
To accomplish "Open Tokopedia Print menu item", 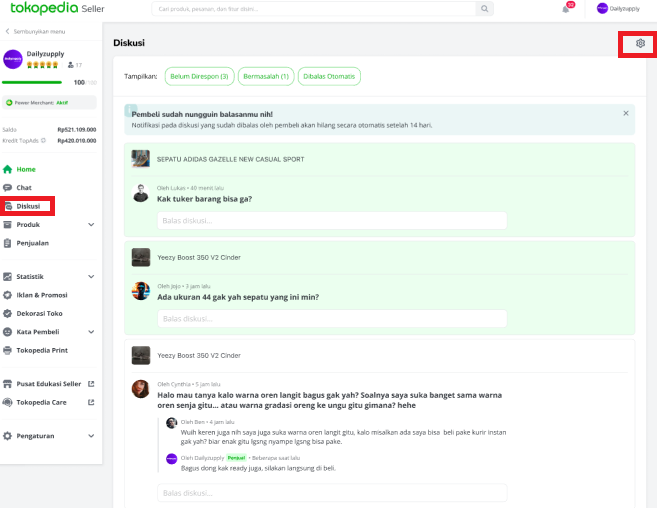I will click(42, 350).
